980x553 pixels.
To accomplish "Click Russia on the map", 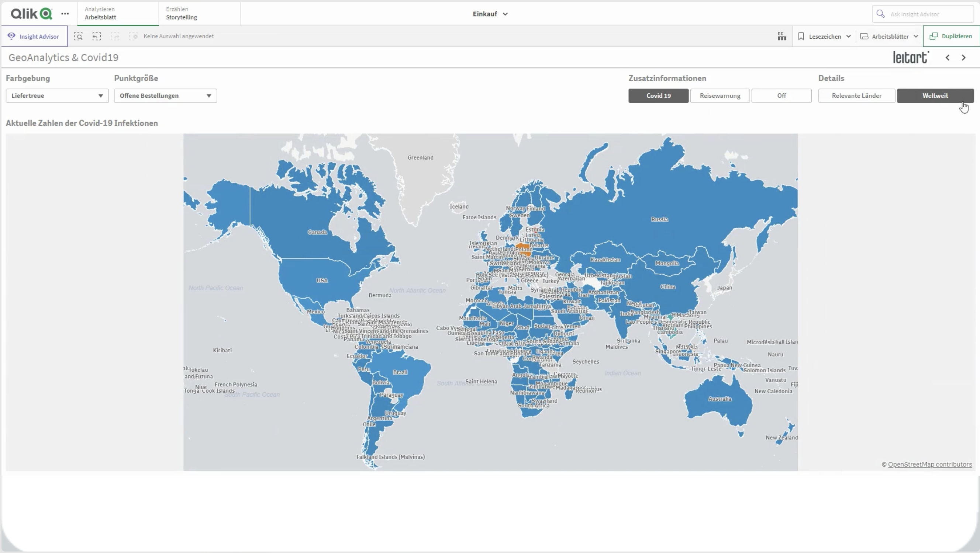I will pos(659,219).
